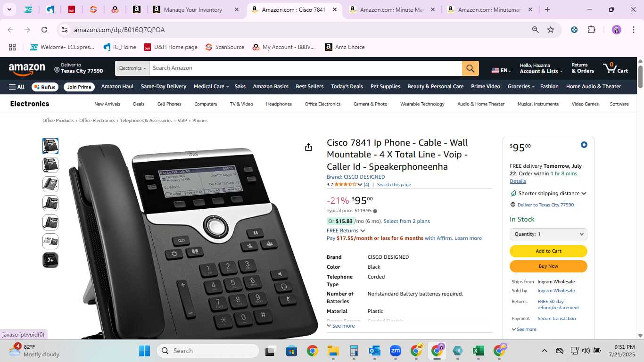Image resolution: width=644 pixels, height=362 pixels.
Task: Bookmark this page with the star icon
Action: (x=551, y=30)
